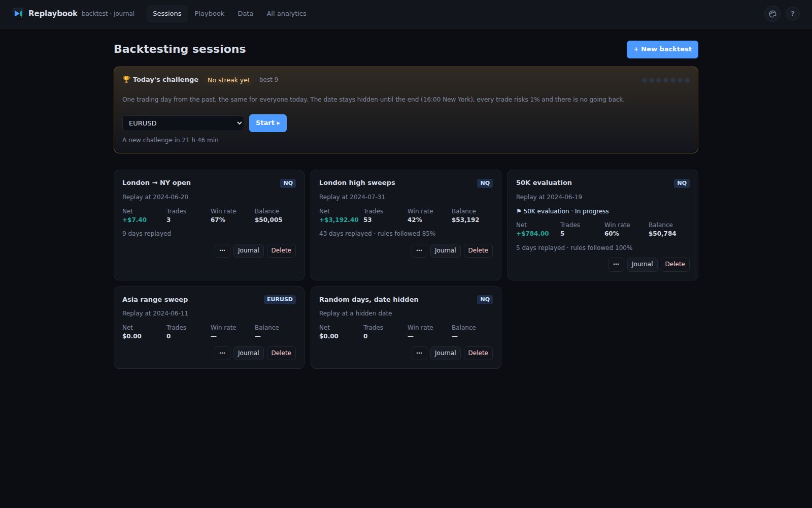Open more options on Random days card
812x508 pixels.
(x=419, y=353)
